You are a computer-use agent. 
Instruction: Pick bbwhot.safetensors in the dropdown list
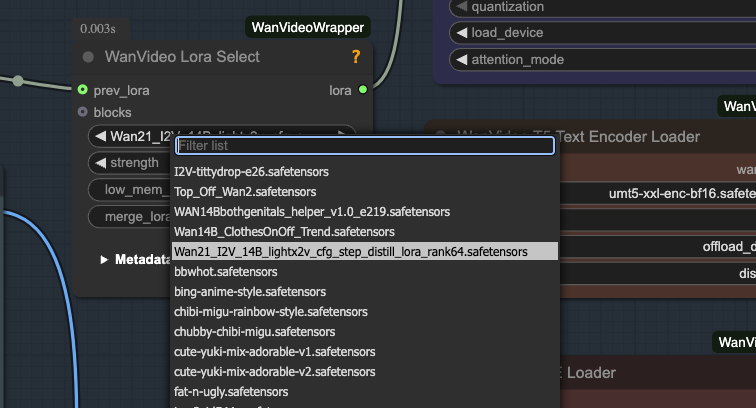(x=365, y=272)
